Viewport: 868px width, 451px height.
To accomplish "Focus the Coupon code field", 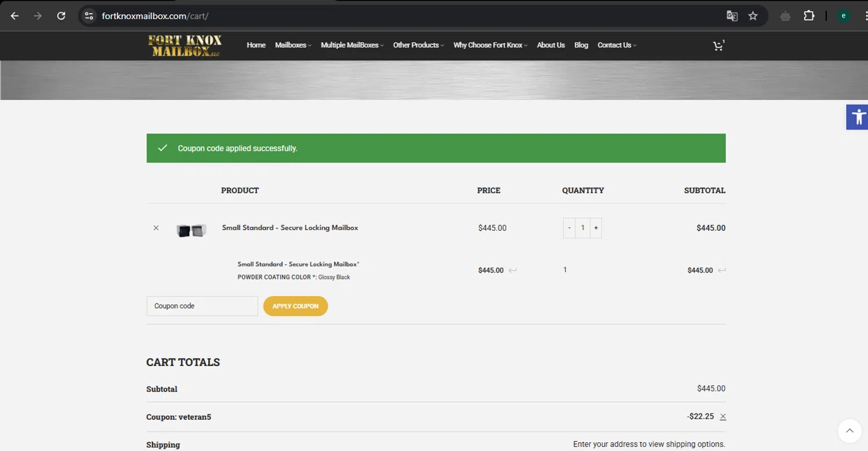I will (x=202, y=306).
